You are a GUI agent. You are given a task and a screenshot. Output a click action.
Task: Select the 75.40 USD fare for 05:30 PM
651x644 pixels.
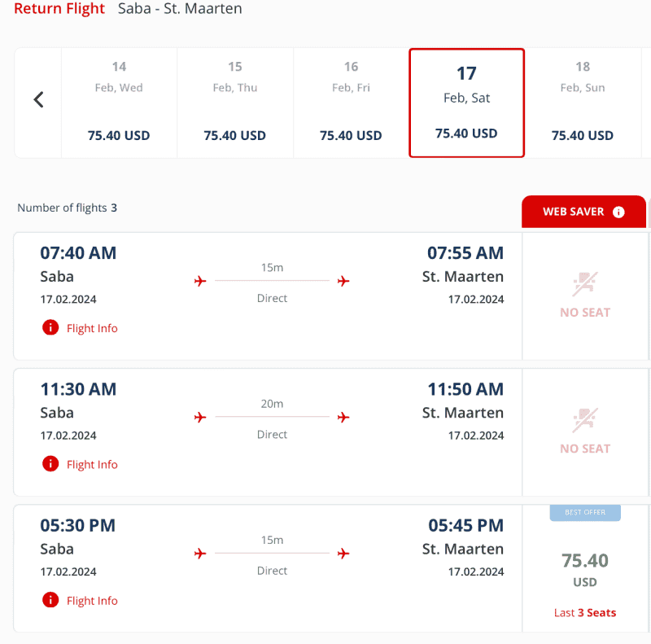[585, 569]
